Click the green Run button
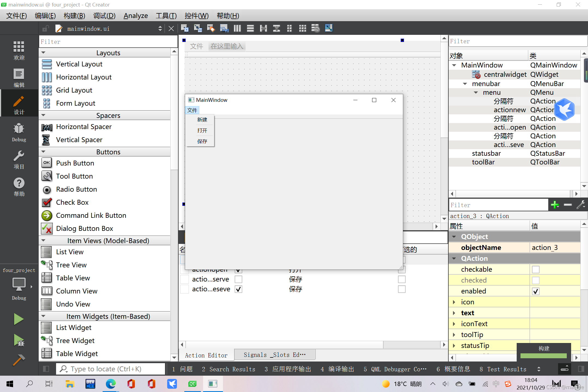This screenshot has width=588, height=392. pos(19,319)
